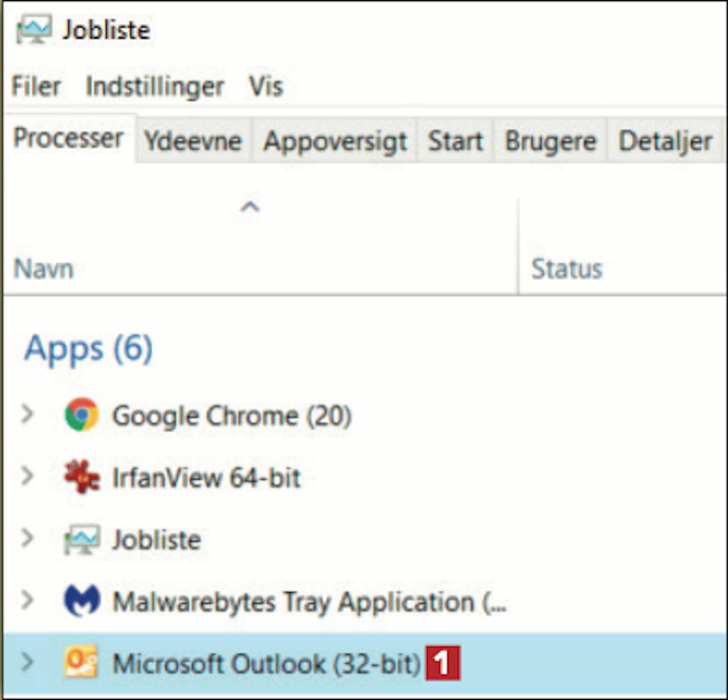Screen dimensions: 728x700
Task: Click the Microsoft Outlook orange icon
Action: 82,662
